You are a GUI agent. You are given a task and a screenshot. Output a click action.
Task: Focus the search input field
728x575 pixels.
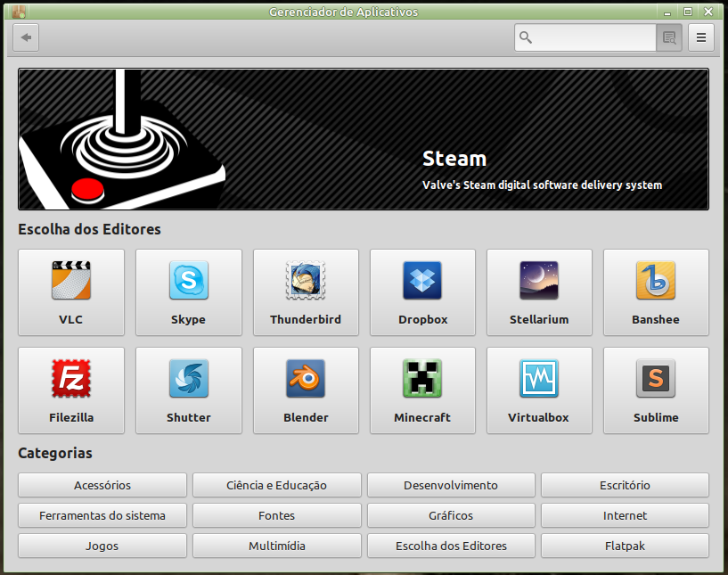coord(585,37)
